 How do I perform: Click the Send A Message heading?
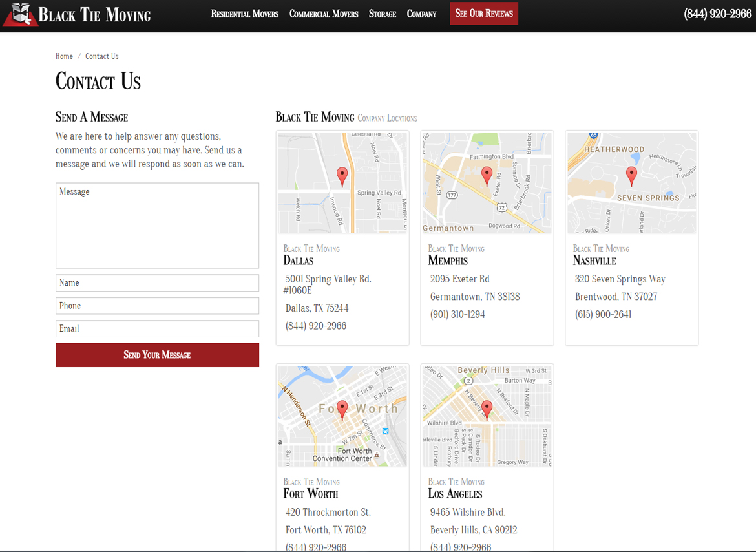coord(92,117)
